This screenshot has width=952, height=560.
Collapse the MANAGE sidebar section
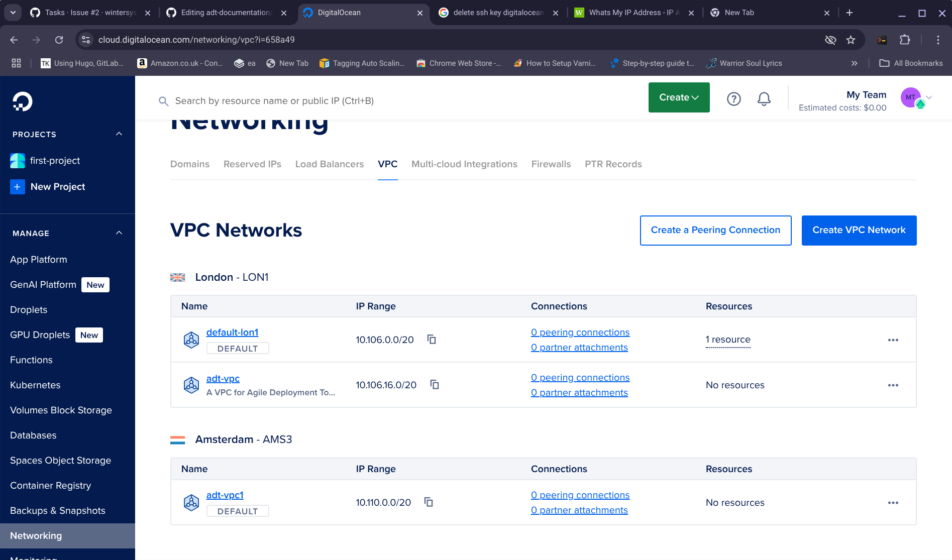click(x=119, y=233)
